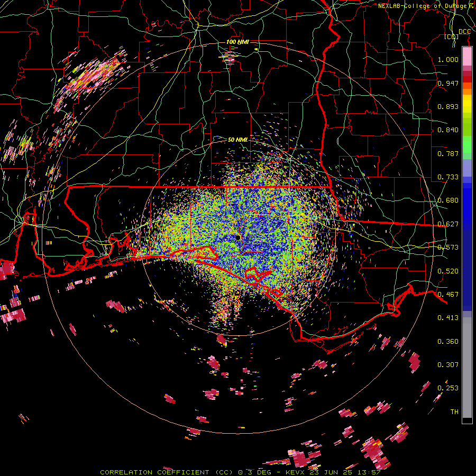Click the 0.467 scale value
Screen dimensions: 476x476
[x=448, y=294]
